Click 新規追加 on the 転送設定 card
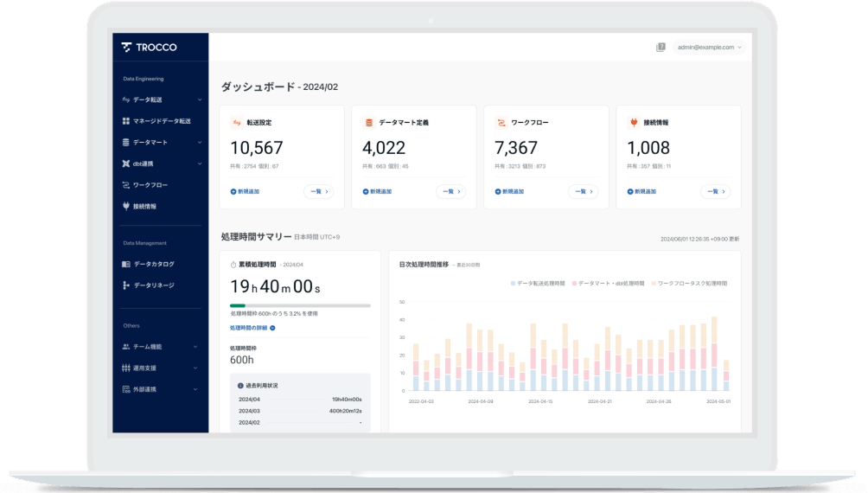 (245, 191)
